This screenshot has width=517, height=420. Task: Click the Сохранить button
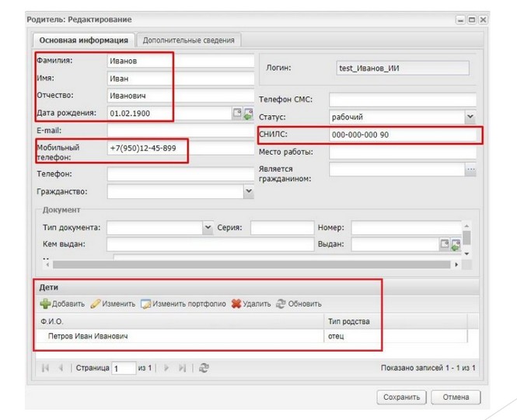(x=402, y=397)
